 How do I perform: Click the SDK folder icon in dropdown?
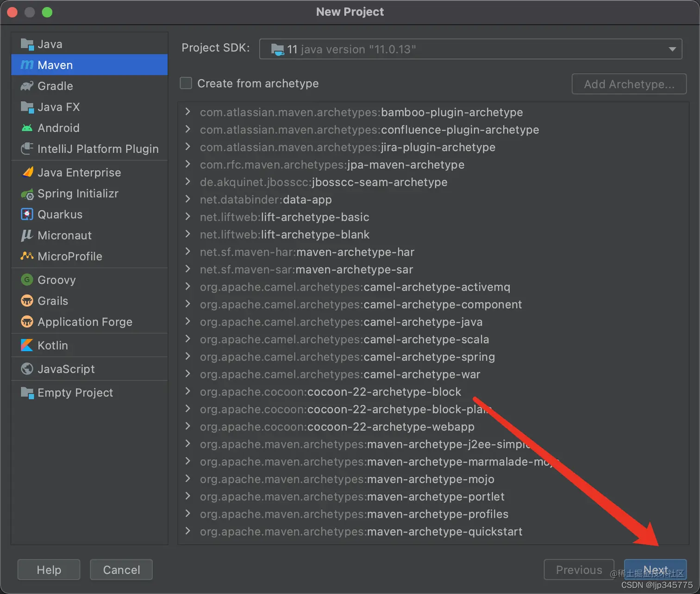click(278, 50)
